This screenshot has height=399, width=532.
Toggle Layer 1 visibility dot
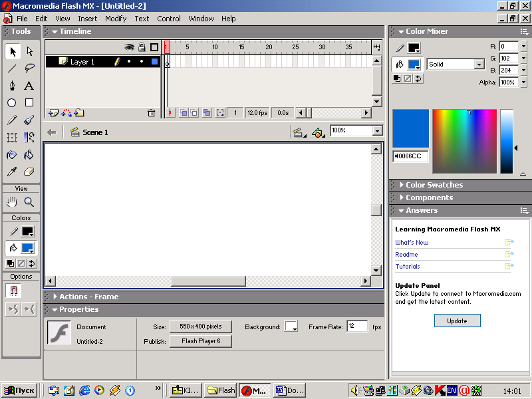[x=129, y=61]
